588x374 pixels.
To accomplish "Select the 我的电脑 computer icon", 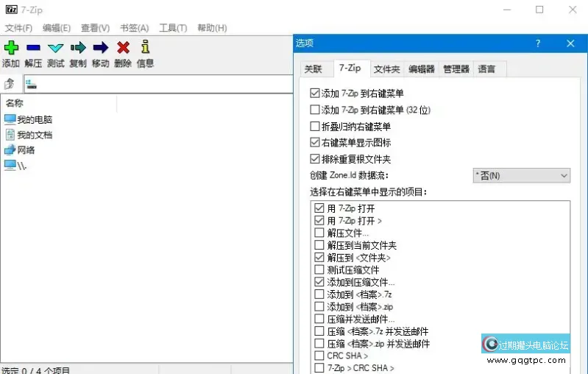I will [x=10, y=119].
